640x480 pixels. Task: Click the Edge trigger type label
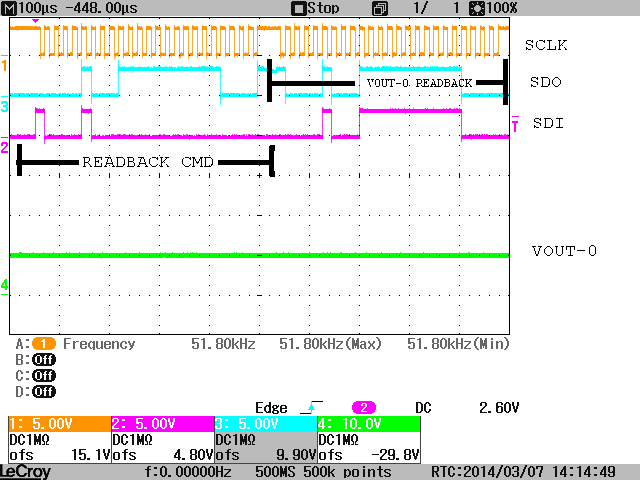coord(271,407)
